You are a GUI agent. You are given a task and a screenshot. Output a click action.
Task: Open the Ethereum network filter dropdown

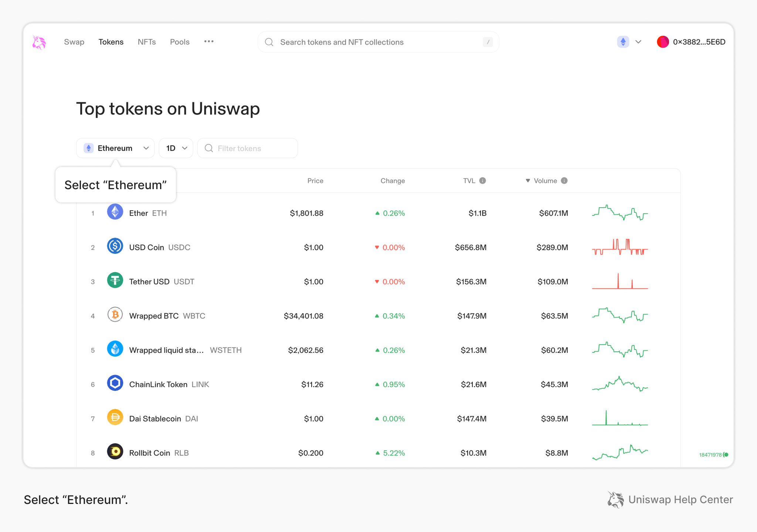click(115, 148)
